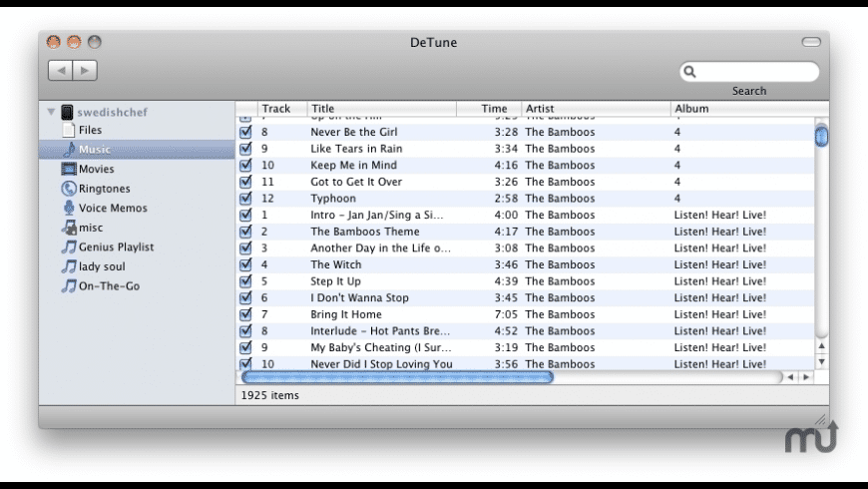Click the vertical scrollbar thumb
The image size is (868, 489).
tap(821, 136)
